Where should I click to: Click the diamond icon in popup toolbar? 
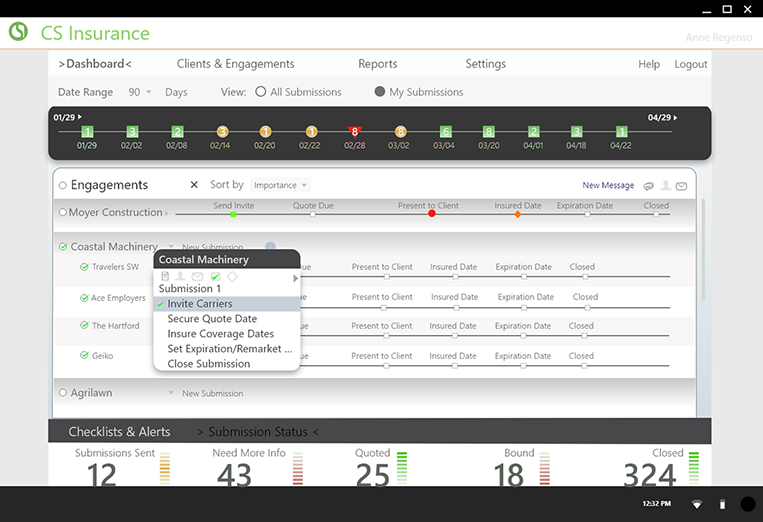click(x=232, y=276)
